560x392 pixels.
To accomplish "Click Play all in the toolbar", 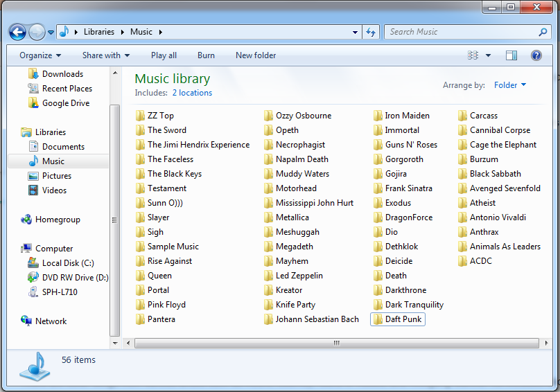I will click(x=164, y=55).
